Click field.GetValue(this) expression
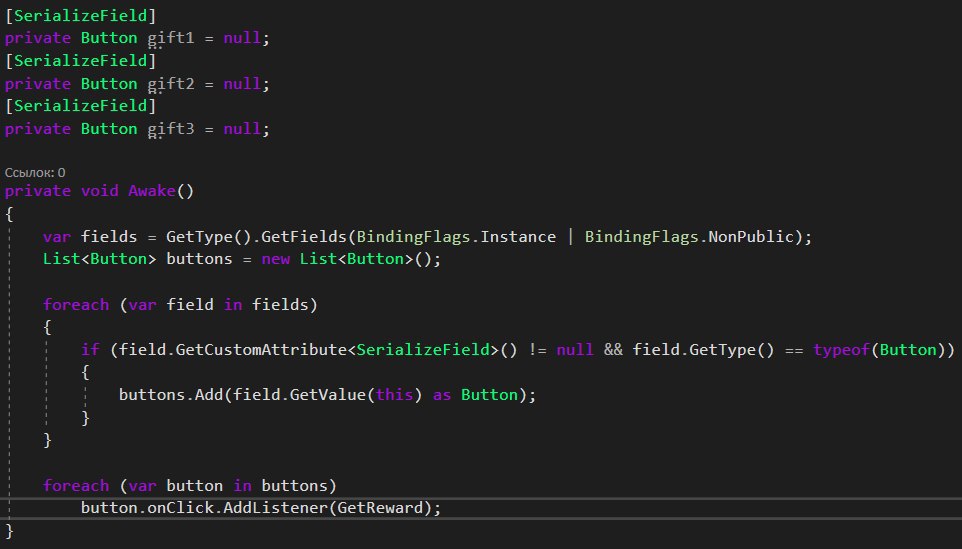 point(327,394)
